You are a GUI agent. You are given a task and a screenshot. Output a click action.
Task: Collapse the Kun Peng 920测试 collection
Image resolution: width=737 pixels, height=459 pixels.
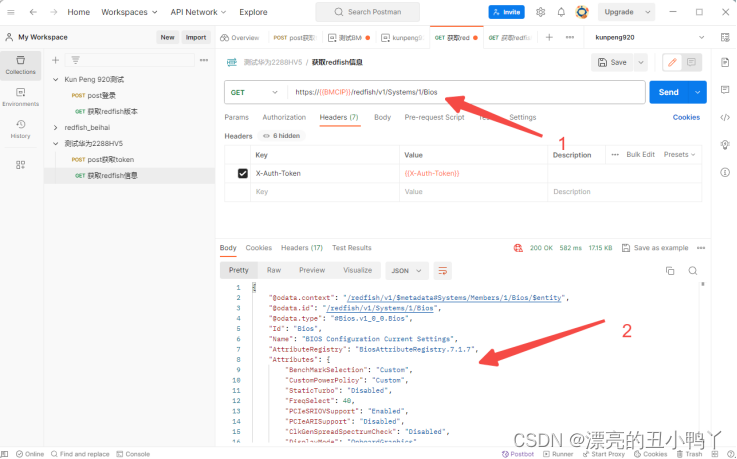56,79
